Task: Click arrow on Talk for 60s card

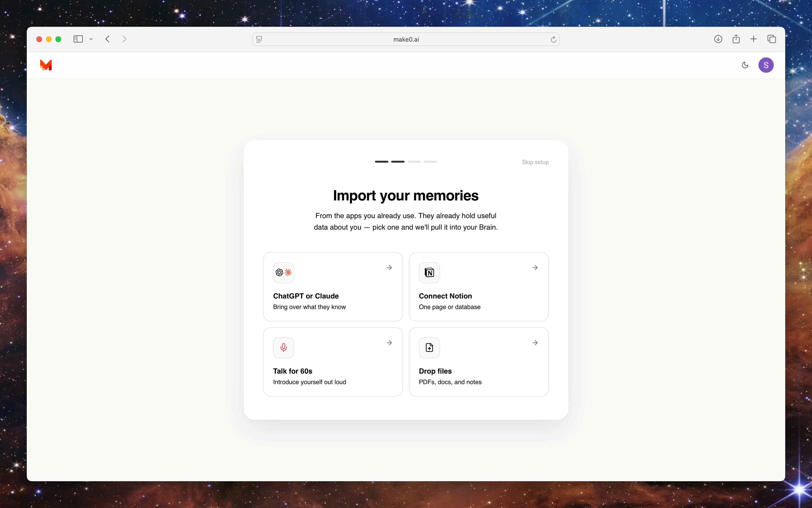Action: click(x=389, y=343)
